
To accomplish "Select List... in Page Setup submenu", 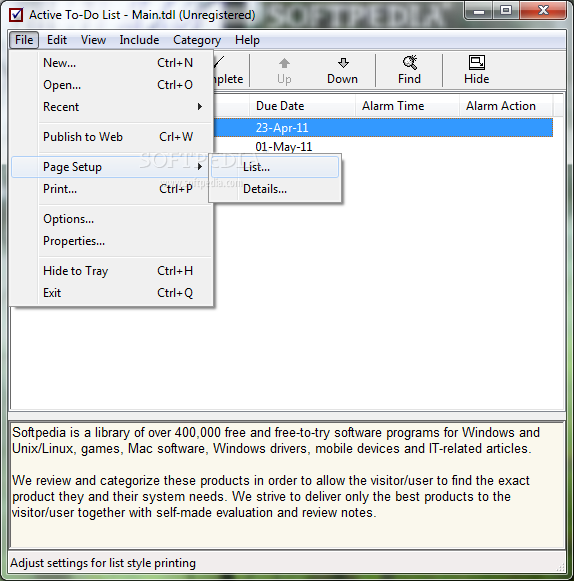I will click(275, 167).
